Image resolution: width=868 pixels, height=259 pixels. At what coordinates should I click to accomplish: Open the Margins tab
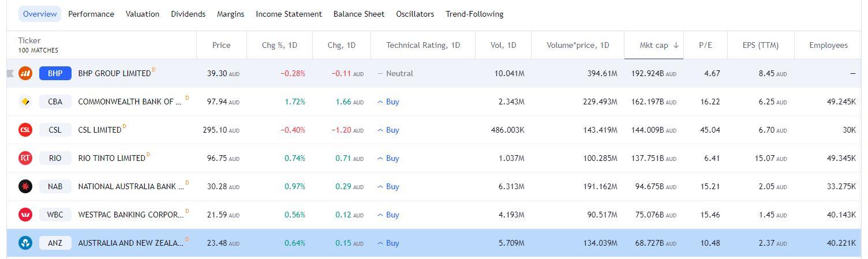point(230,14)
